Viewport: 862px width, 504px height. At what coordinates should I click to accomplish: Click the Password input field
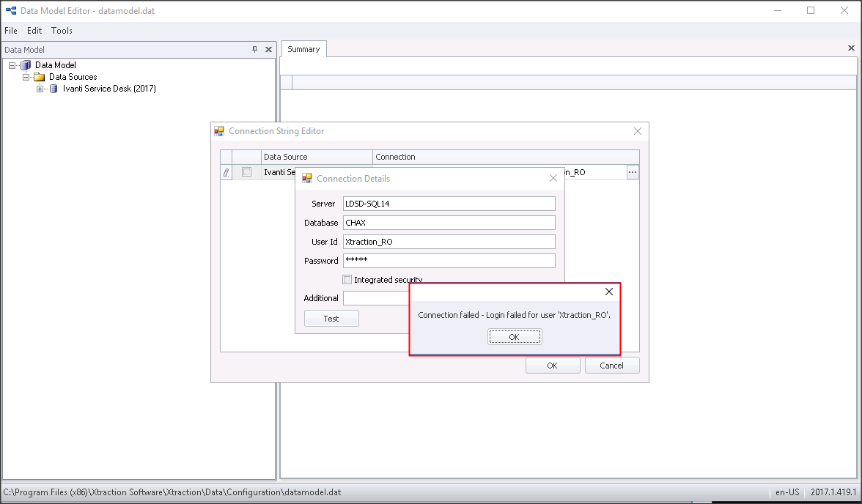pos(449,260)
